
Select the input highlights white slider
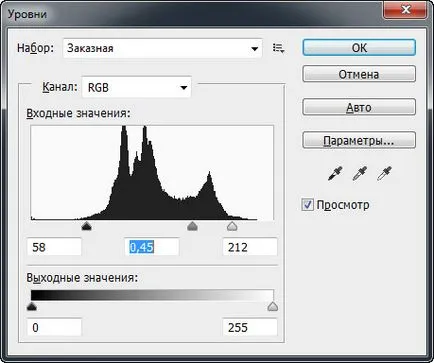pyautogui.click(x=232, y=226)
